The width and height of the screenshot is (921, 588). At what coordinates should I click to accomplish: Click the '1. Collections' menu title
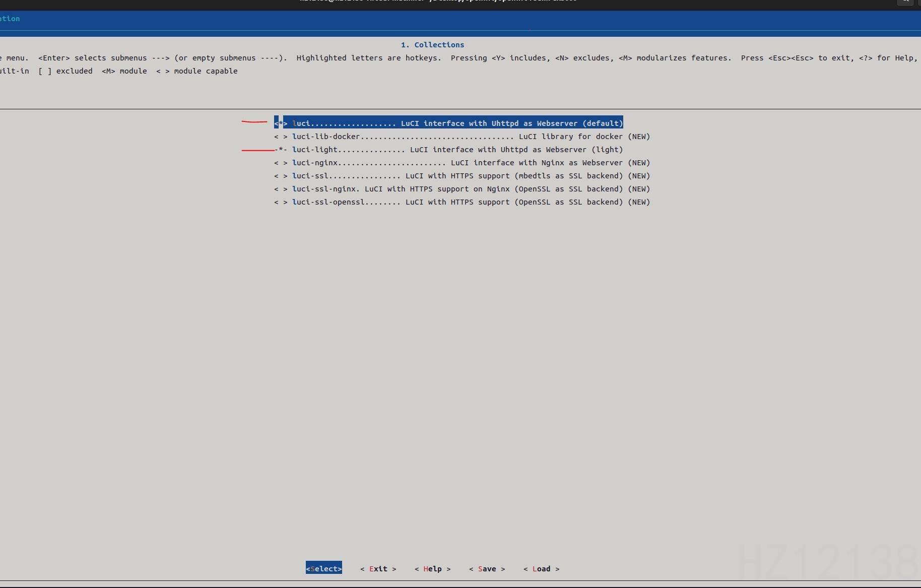pyautogui.click(x=432, y=45)
